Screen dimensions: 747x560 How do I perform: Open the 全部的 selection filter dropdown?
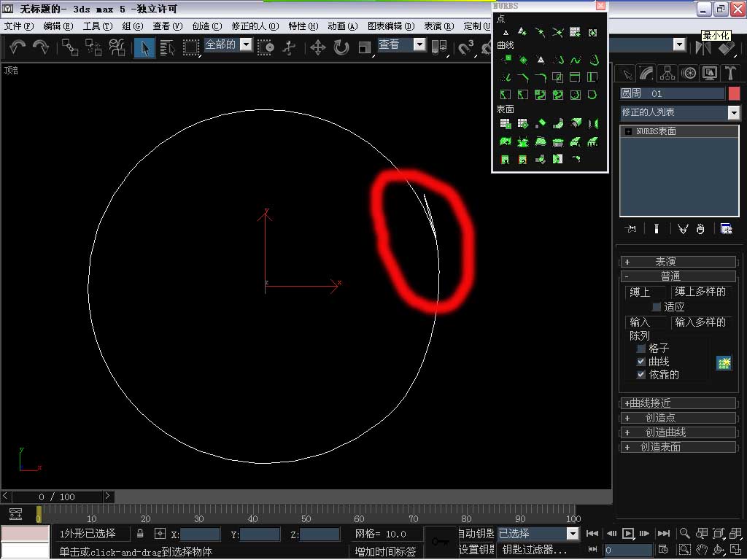point(246,44)
